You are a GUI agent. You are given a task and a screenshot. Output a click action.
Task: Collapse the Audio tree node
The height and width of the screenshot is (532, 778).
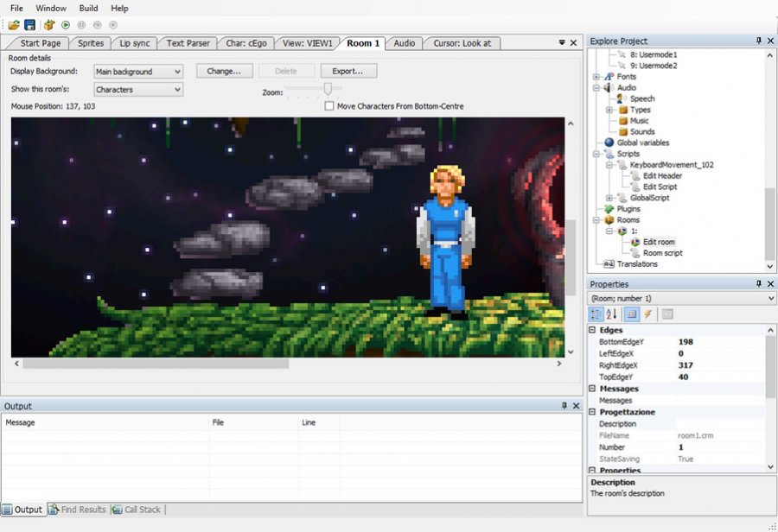(596, 88)
